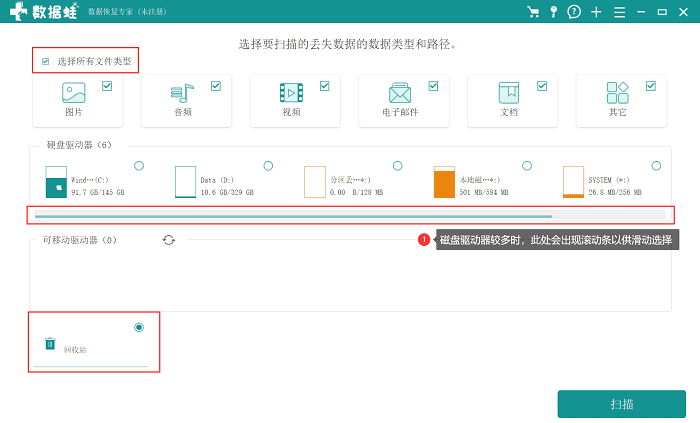Viewport: 700px width, 423px height.
Task: Click the lost partition 分区丢 drive icon
Action: pyautogui.click(x=315, y=182)
